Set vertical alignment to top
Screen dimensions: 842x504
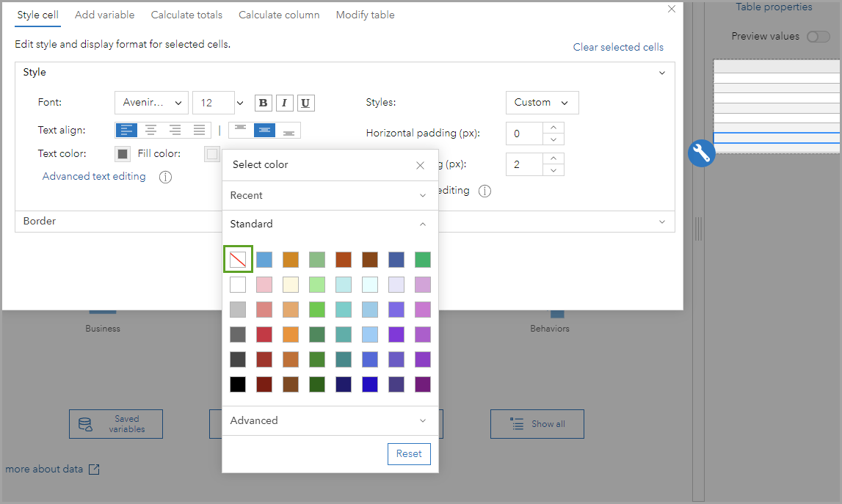pos(241,131)
